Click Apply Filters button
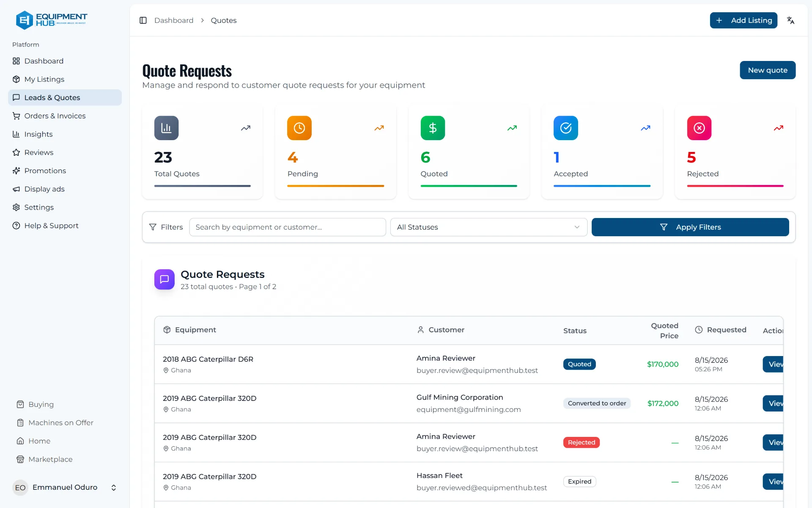The width and height of the screenshot is (812, 508). coord(690,227)
